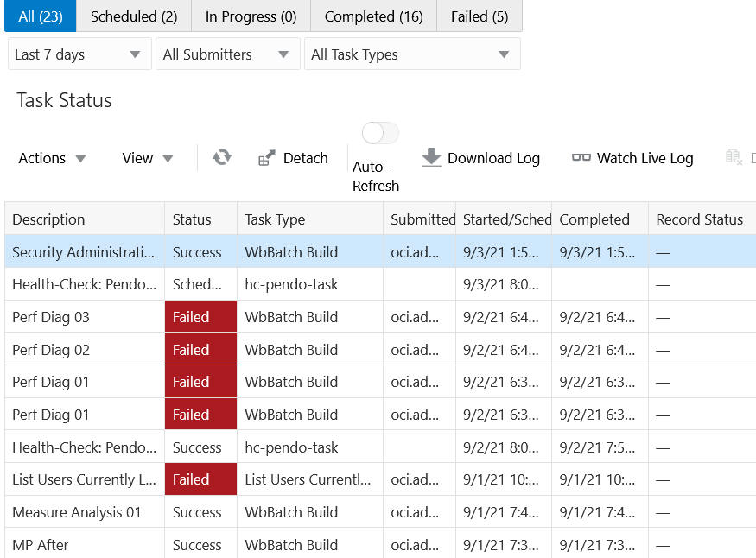
Task: Click the greyed-out icon after Watch Live Log
Action: coord(734,157)
